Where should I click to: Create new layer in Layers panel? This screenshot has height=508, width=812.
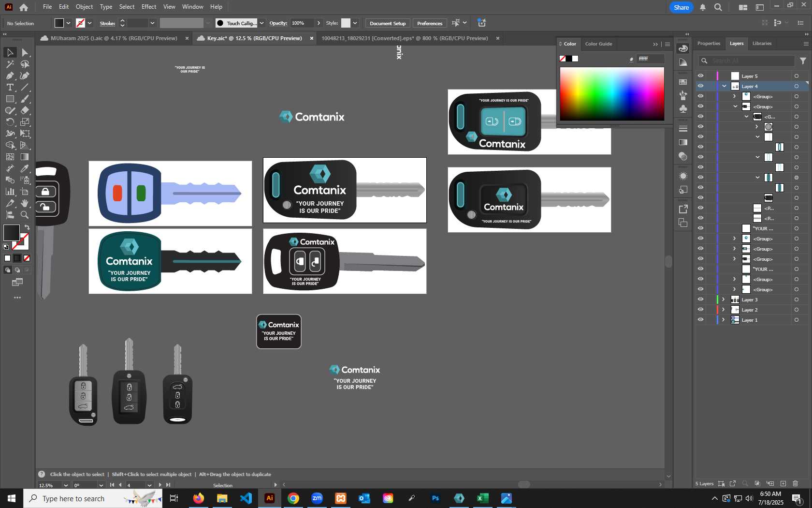pos(783,483)
